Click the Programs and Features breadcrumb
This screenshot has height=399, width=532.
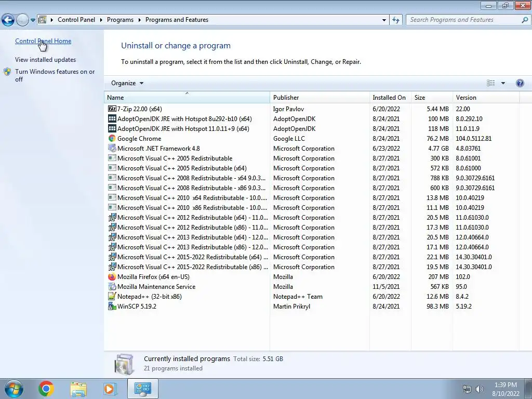[177, 20]
